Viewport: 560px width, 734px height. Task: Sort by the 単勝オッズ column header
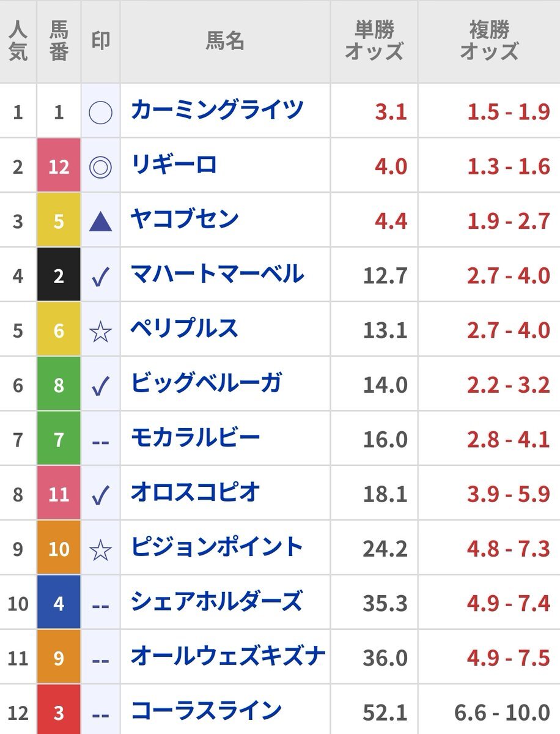point(374,42)
